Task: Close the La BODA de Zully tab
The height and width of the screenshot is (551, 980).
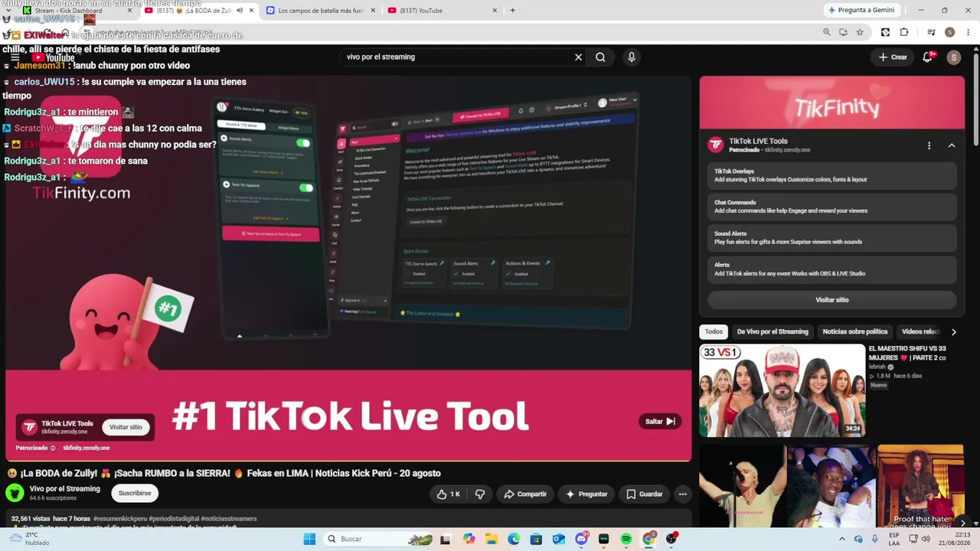Action: click(x=251, y=11)
